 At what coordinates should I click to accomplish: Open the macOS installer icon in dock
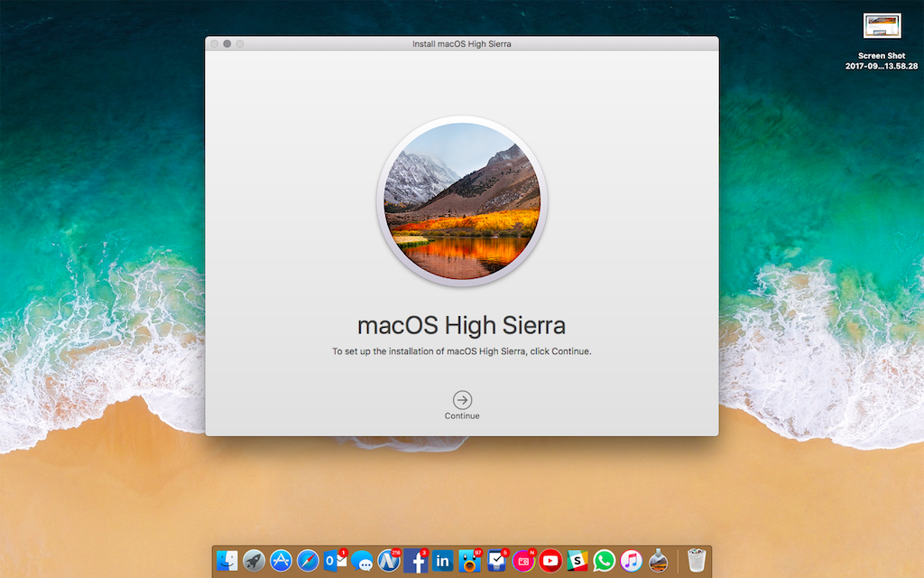click(658, 561)
